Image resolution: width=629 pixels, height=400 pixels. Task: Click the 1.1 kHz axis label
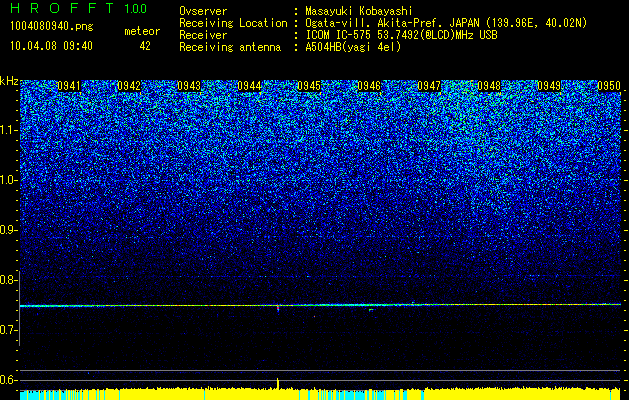tap(7, 130)
